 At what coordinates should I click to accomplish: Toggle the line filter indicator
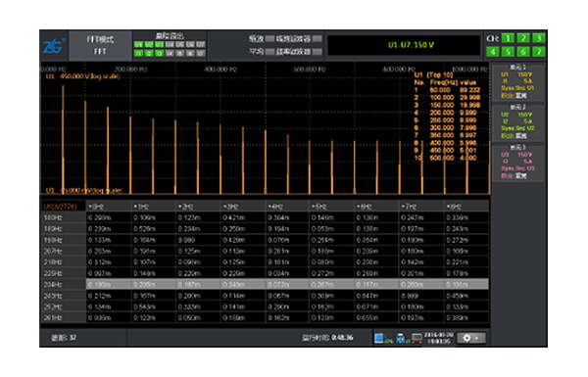[x=318, y=38]
